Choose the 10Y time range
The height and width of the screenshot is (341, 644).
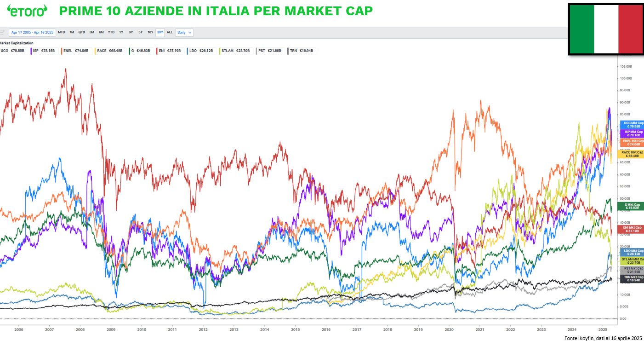(150, 32)
